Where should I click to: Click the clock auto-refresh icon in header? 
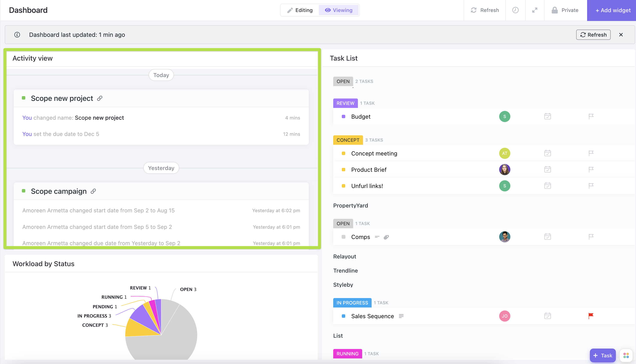(515, 10)
